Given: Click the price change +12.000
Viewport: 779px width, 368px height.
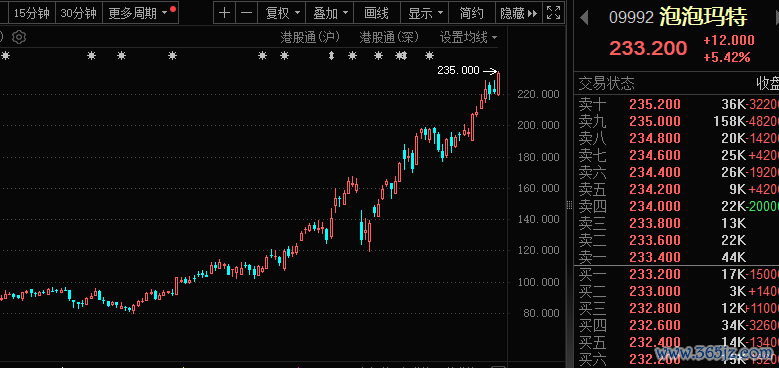Looking at the screenshot, I should [x=728, y=40].
